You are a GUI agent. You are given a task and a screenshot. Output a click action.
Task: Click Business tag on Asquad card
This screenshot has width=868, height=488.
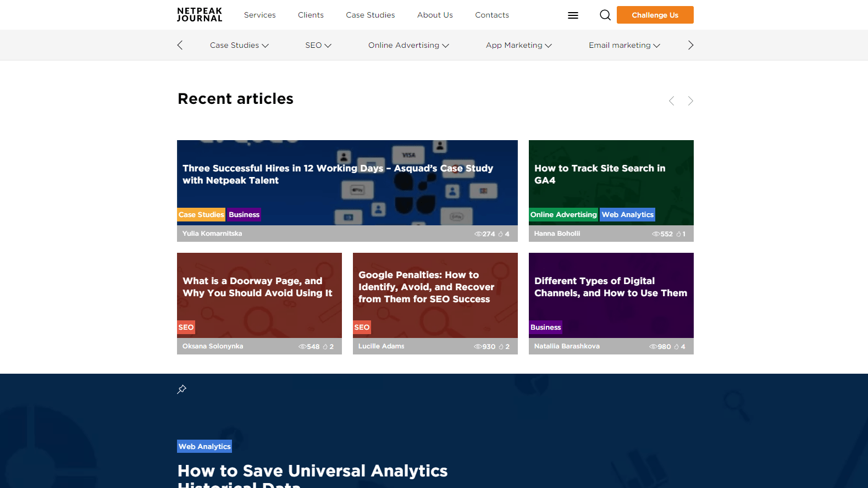point(244,214)
